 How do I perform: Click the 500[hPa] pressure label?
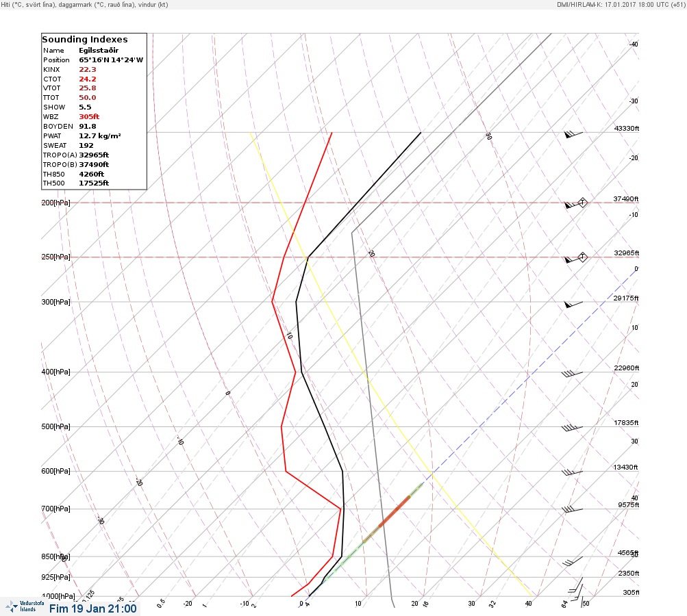55,426
